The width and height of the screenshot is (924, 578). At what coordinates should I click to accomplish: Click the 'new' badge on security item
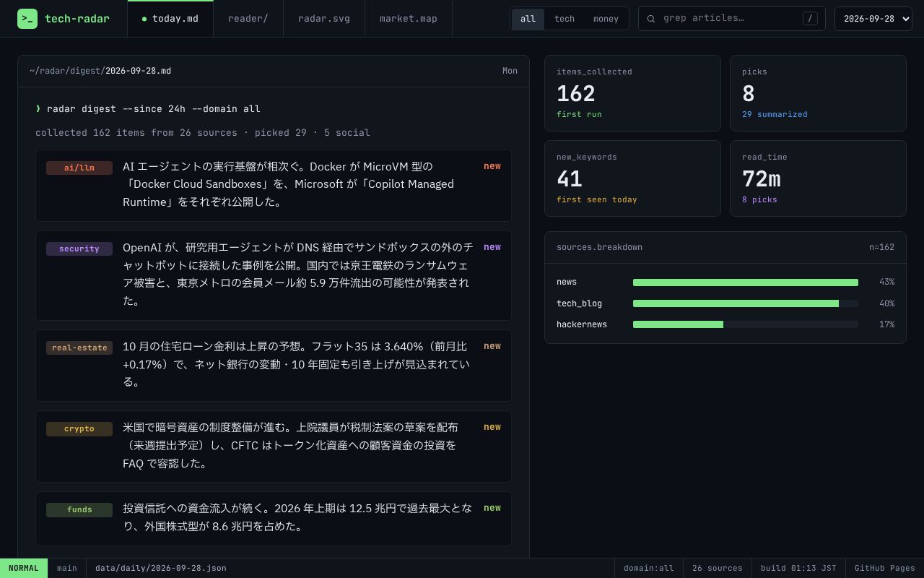(x=492, y=247)
